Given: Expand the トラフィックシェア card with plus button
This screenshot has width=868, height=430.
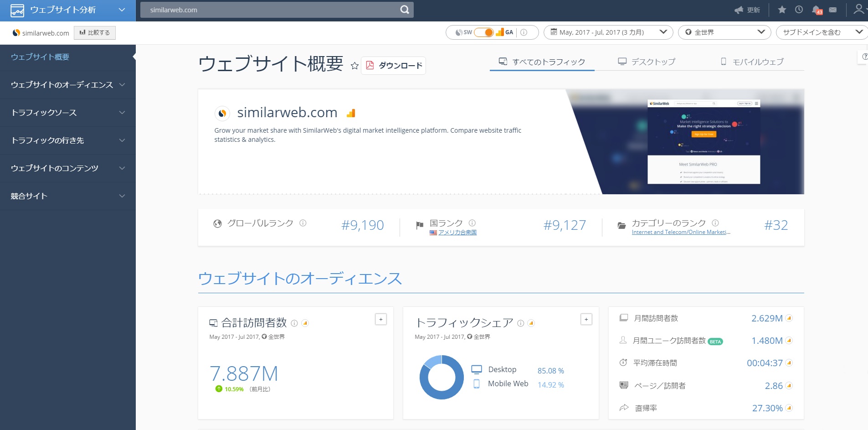Looking at the screenshot, I should click(586, 319).
